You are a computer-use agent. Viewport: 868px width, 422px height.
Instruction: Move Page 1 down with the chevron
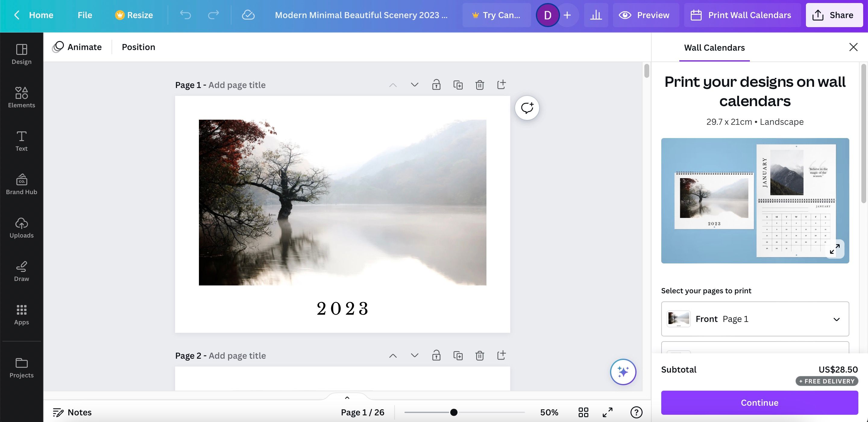coord(414,85)
